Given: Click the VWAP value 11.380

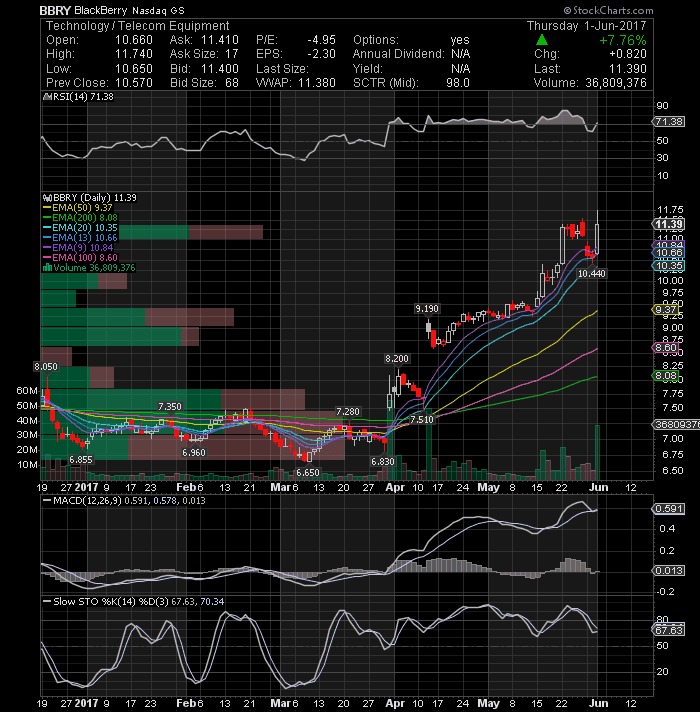Looking at the screenshot, I should coord(317,83).
